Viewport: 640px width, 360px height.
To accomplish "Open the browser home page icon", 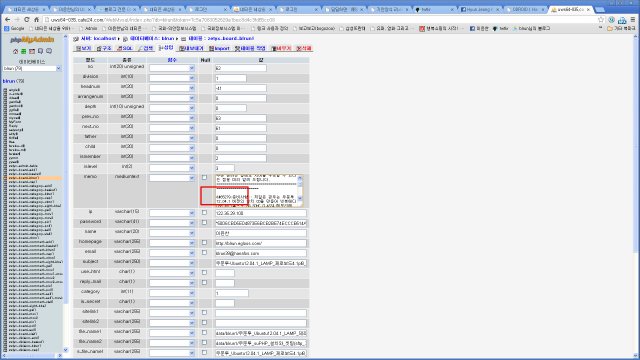I will pyautogui.click(x=36, y=20).
